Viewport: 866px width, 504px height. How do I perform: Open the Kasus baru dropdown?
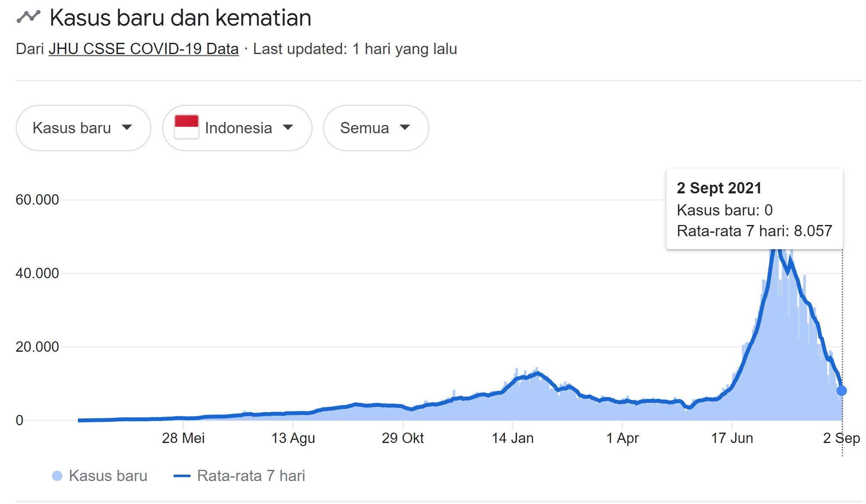tap(83, 128)
